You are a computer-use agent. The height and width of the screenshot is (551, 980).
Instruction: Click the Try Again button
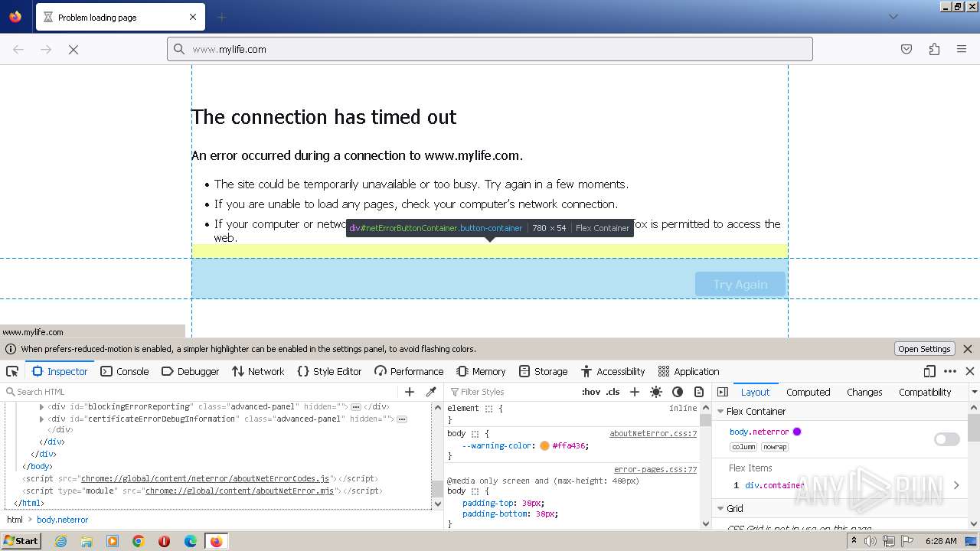coord(740,284)
